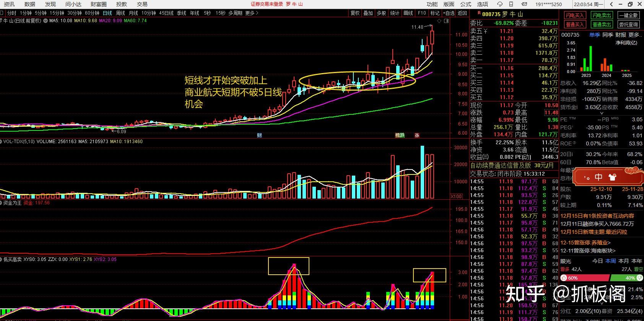The height and width of the screenshot is (321, 644).
Task: Open the 12-15曾涨停:养殖业 link
Action: pos(585,243)
